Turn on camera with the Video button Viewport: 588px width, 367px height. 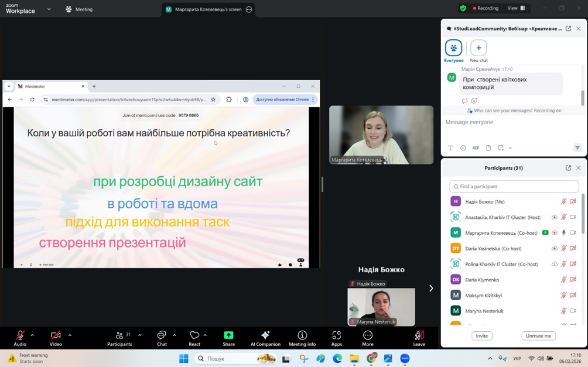(56, 336)
